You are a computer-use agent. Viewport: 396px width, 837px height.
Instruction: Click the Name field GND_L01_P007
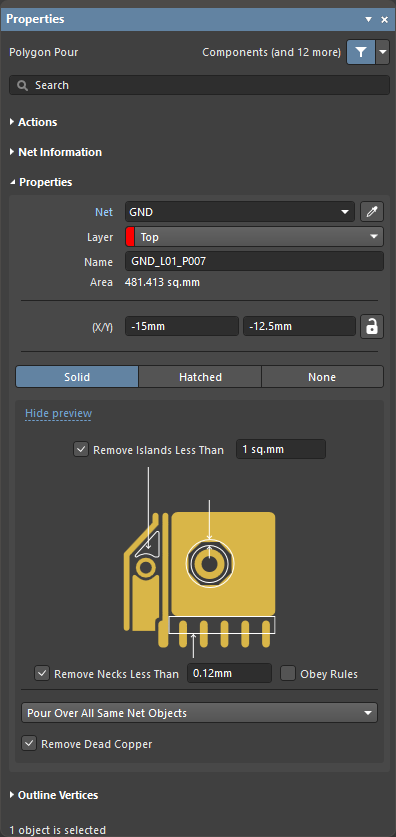(254, 262)
